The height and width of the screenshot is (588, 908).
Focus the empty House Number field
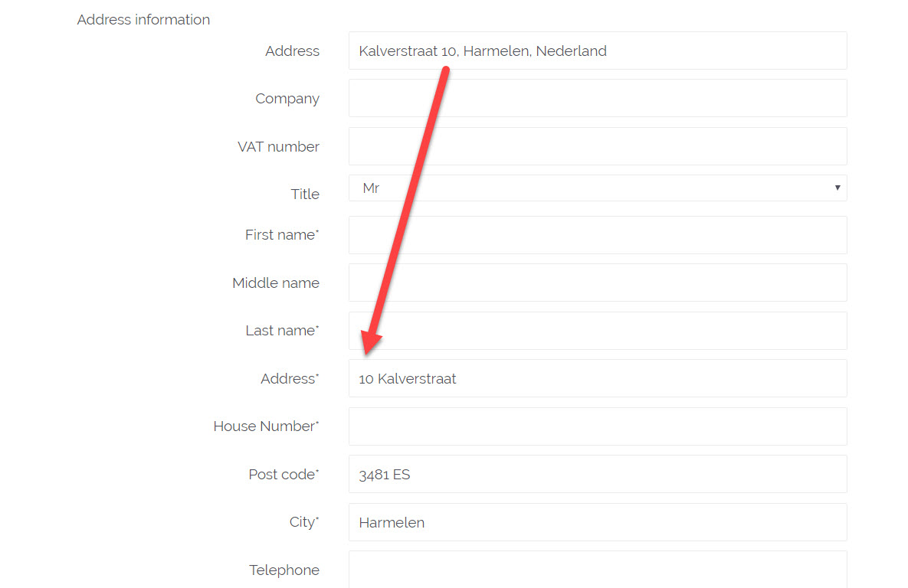click(x=598, y=426)
